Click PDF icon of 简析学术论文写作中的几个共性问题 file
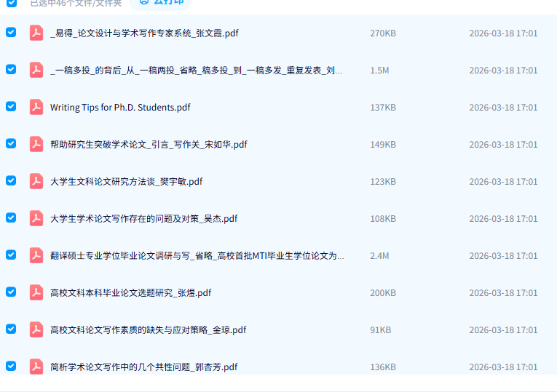This screenshot has width=557, height=392. point(36,367)
